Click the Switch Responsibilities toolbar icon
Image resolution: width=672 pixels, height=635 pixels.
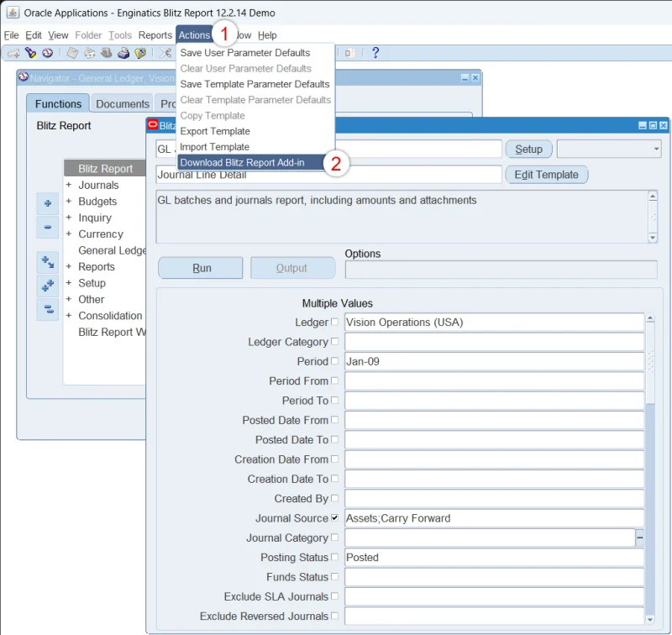click(x=107, y=53)
